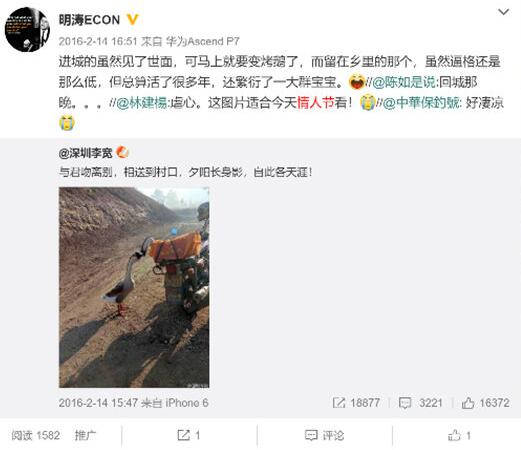Image resolution: width=521 pixels, height=450 pixels.
Task: Like the post with bottom thumbs-up
Action: coord(459,435)
